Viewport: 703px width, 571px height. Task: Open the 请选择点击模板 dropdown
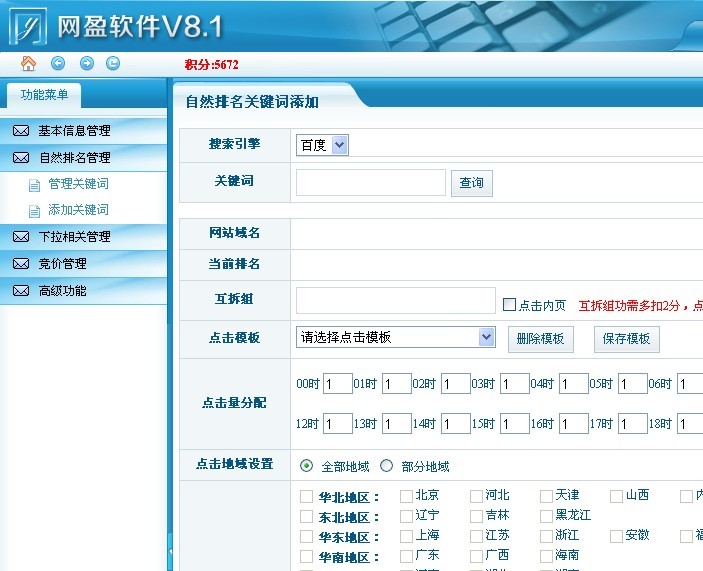coord(395,337)
